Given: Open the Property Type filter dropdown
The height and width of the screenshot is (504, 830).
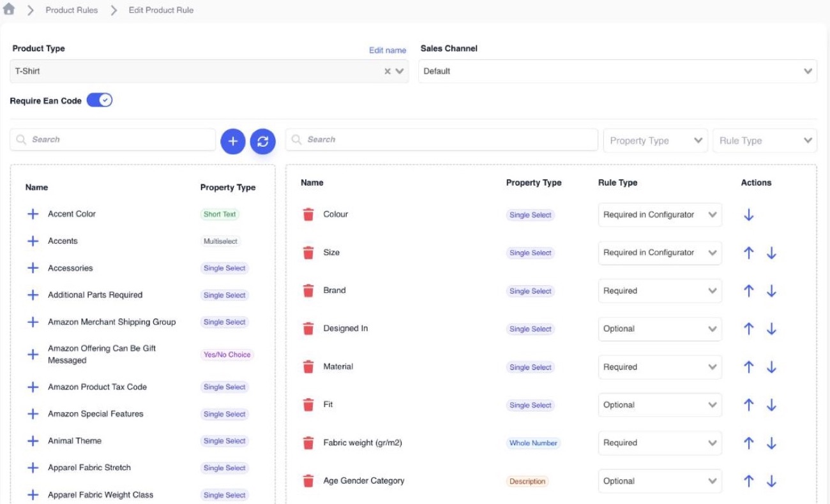Looking at the screenshot, I should click(656, 141).
